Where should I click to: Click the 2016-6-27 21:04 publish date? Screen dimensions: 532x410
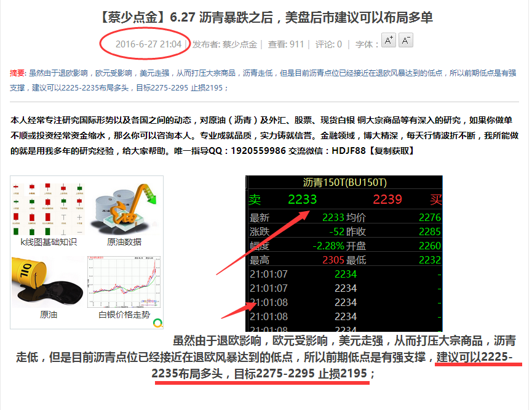tap(148, 44)
